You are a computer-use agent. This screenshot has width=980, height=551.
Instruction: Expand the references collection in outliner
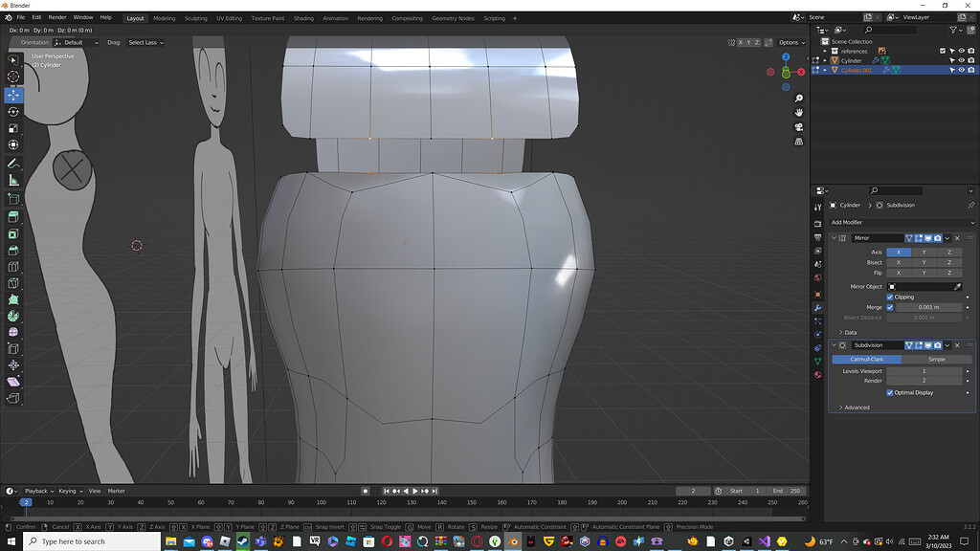click(x=825, y=52)
